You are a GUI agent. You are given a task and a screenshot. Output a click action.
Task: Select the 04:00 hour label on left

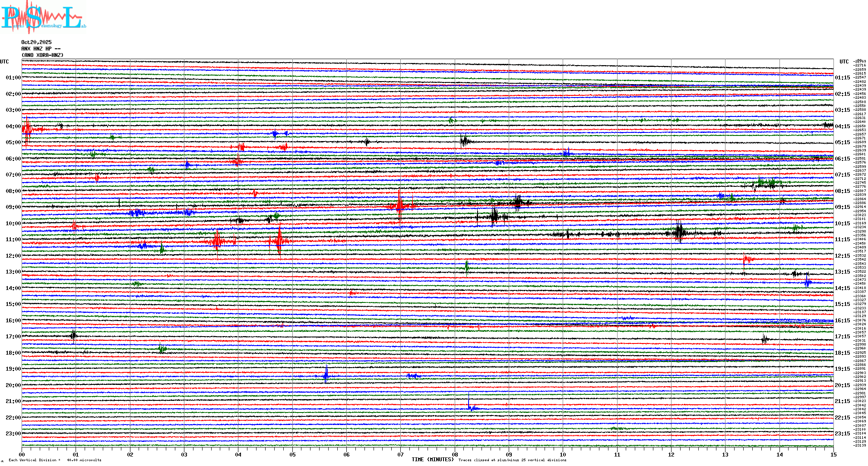pyautogui.click(x=13, y=126)
